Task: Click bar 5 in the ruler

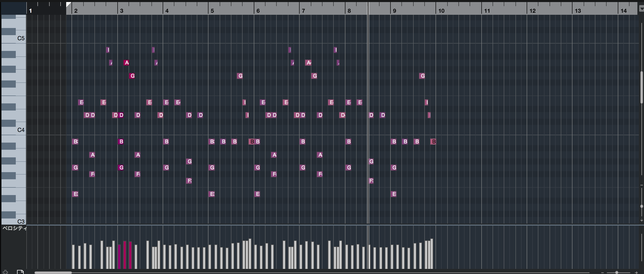Action: (x=212, y=11)
